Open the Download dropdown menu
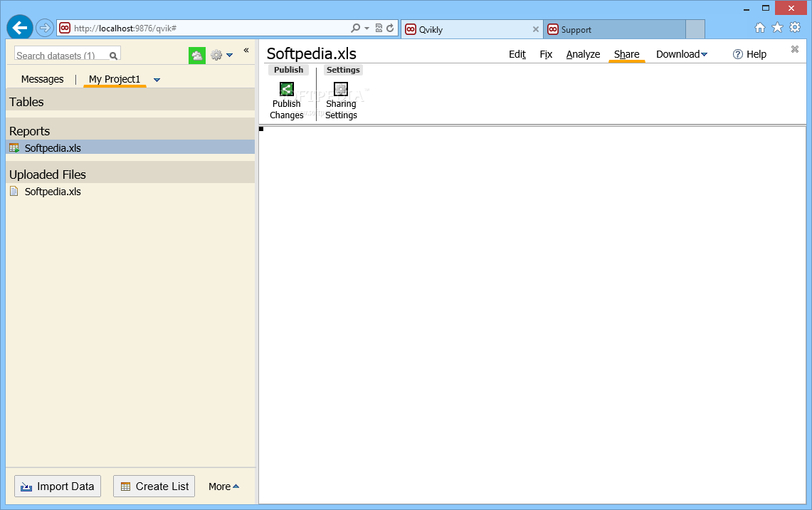This screenshot has height=510, width=812. click(x=682, y=54)
